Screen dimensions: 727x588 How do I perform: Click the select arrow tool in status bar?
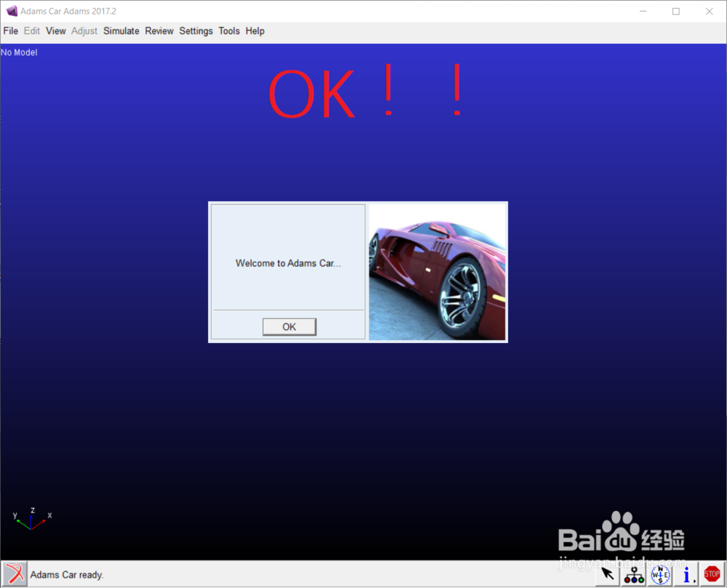607,574
